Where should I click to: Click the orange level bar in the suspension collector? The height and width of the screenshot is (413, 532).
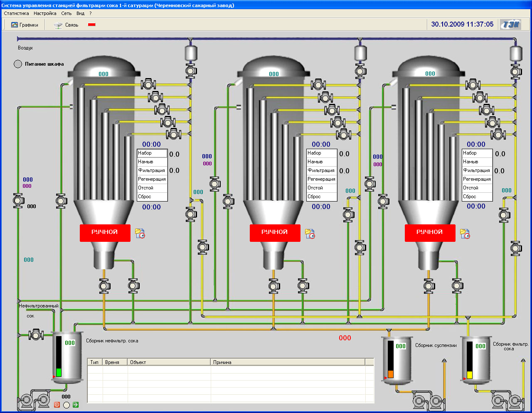click(390, 374)
